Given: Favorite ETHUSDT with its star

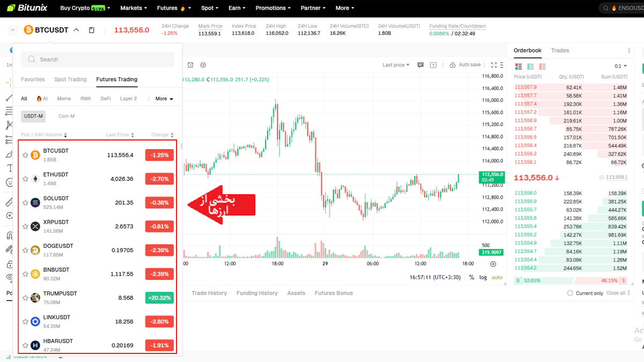Looking at the screenshot, I should [25, 179].
